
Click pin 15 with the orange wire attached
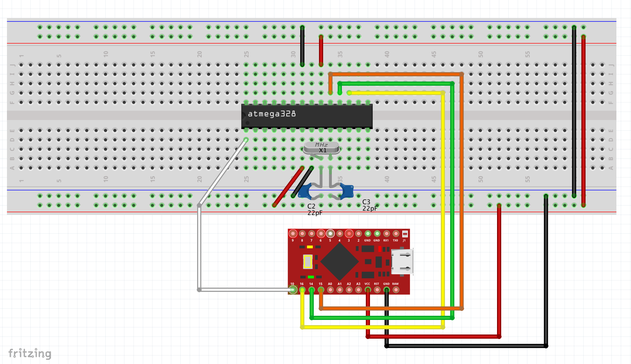pos(321,290)
